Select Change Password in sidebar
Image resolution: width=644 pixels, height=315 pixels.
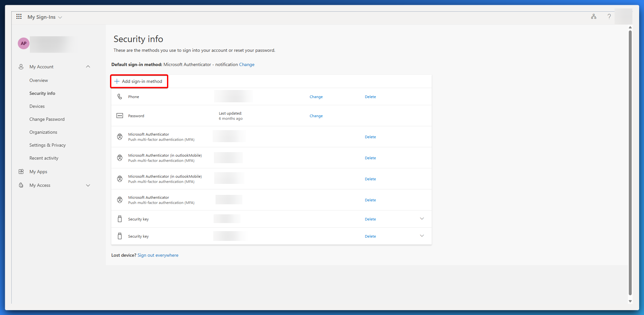(47, 119)
